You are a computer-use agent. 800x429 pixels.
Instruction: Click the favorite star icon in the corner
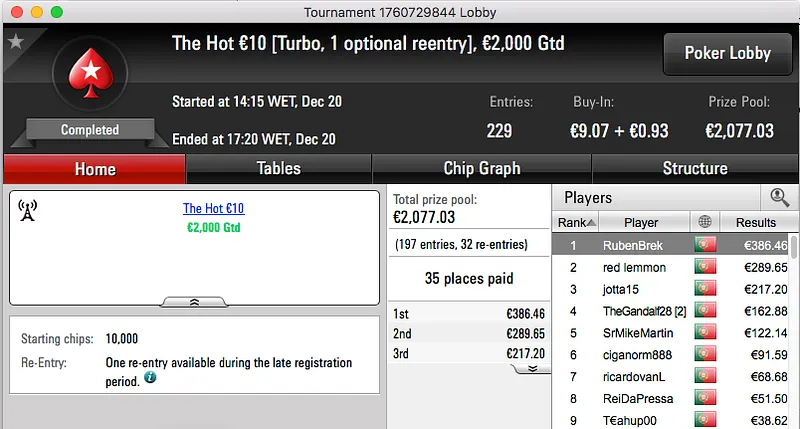(15, 42)
